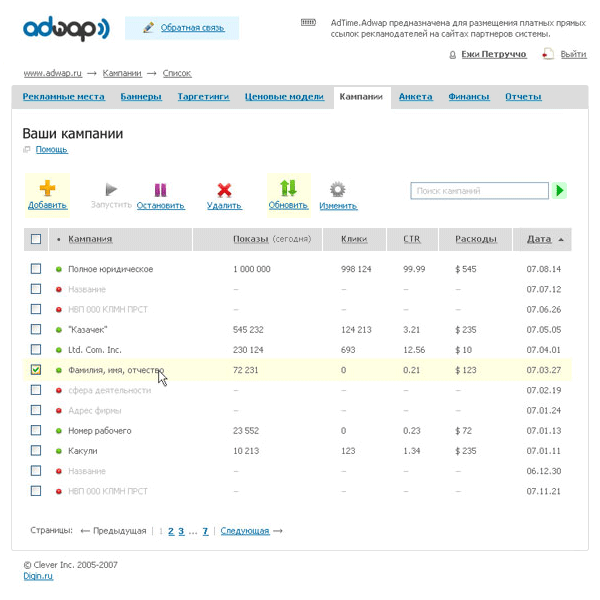The height and width of the screenshot is (600, 600).
Task: Sort by the CTR column header
Action: [x=412, y=239]
